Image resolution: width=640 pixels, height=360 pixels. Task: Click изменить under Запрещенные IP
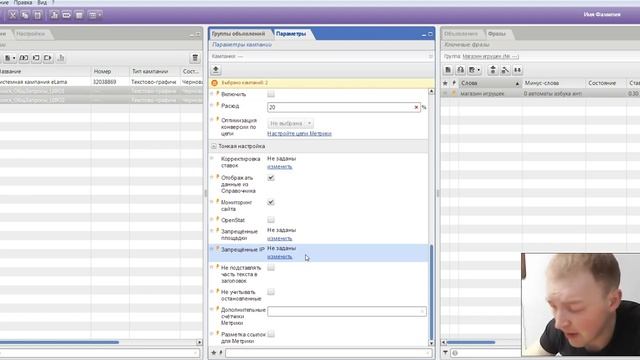(x=280, y=257)
